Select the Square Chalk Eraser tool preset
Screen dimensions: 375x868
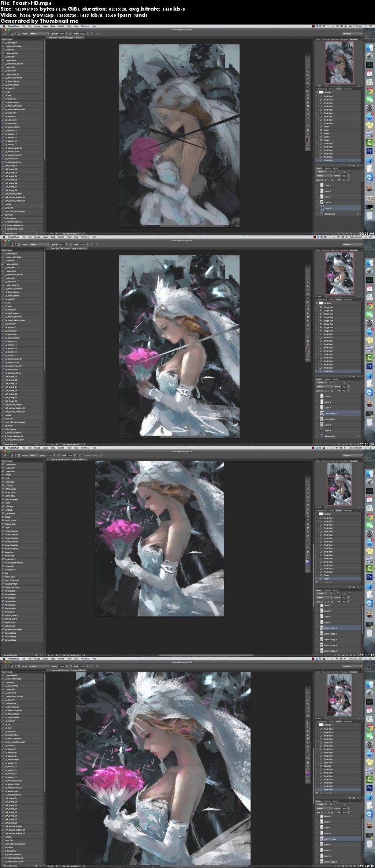[13, 630]
